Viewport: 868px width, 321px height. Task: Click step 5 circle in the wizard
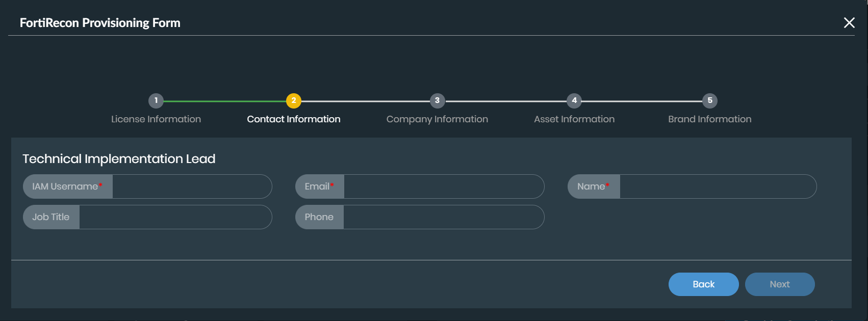pos(710,100)
